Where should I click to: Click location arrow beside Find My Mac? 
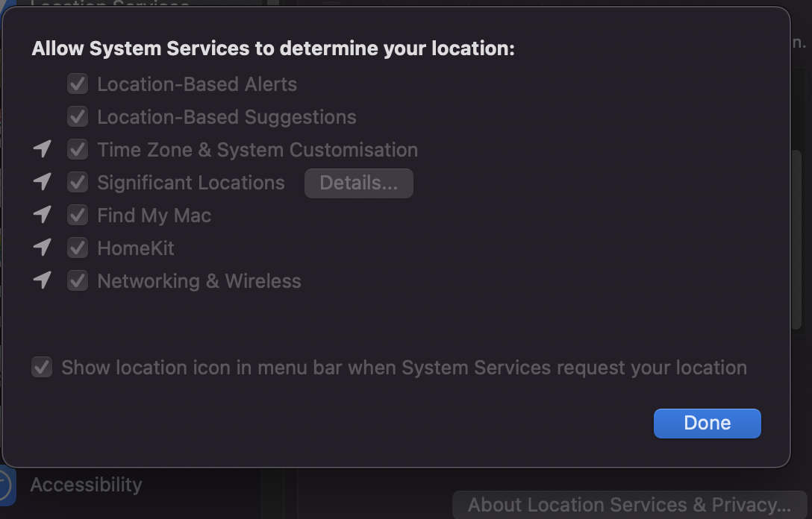pos(43,215)
